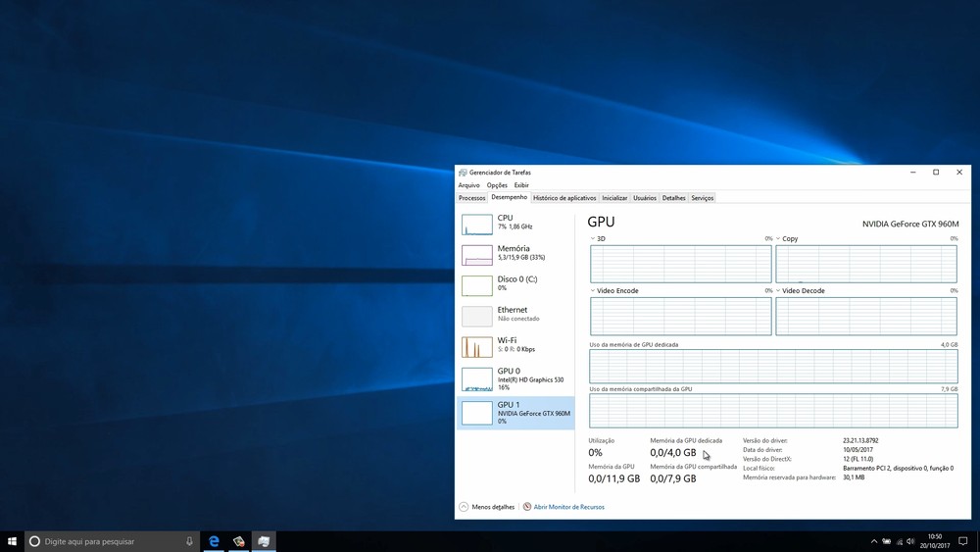Click the 30,1 MB reserved memory value

pos(854,477)
